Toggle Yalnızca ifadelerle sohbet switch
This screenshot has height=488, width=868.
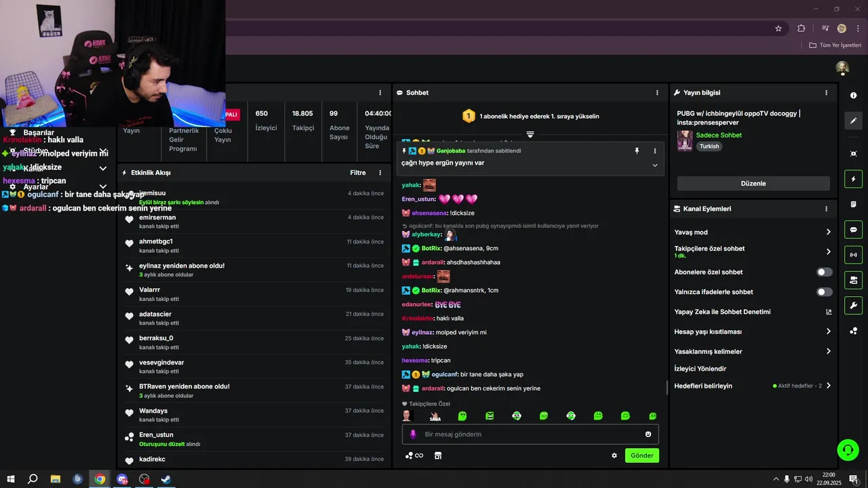[824, 292]
